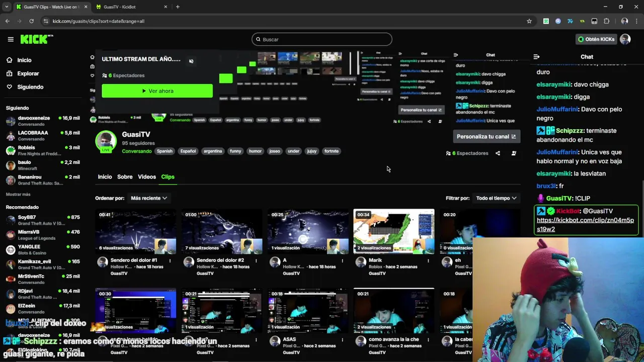The width and height of the screenshot is (644, 362).
Task: Expand Mostrar más in the following list
Action: coord(18,194)
